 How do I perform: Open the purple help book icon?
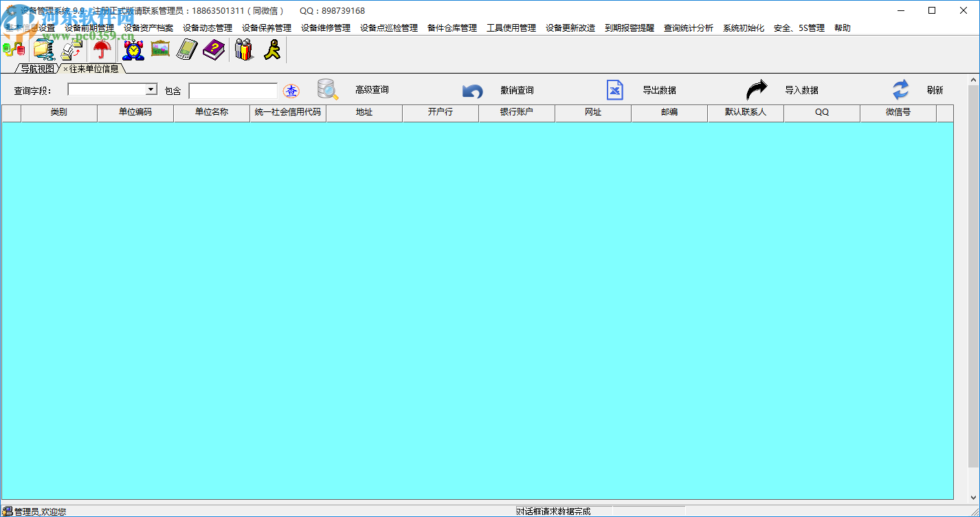click(214, 50)
